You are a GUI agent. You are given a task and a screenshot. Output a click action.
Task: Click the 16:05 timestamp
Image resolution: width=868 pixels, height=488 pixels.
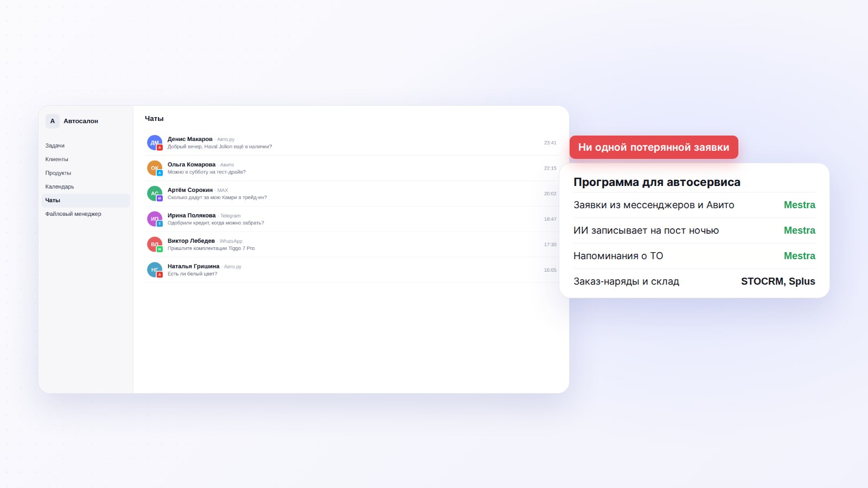coord(550,270)
